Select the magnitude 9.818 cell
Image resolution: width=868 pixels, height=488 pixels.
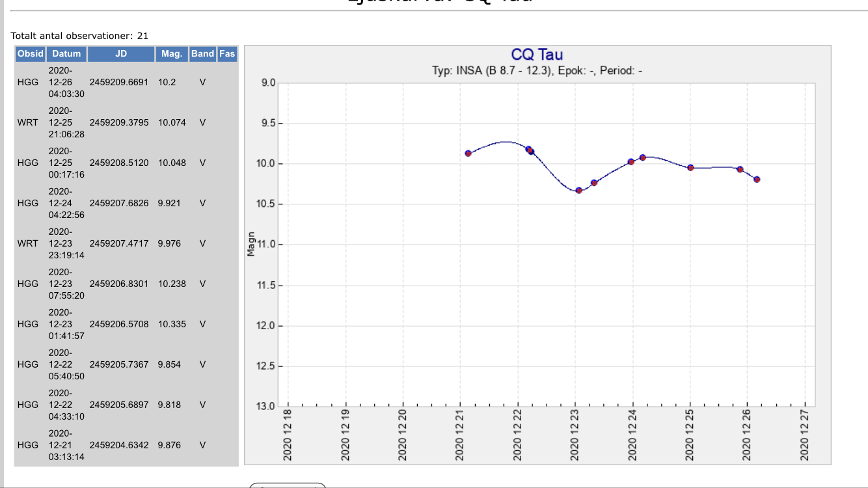169,405
